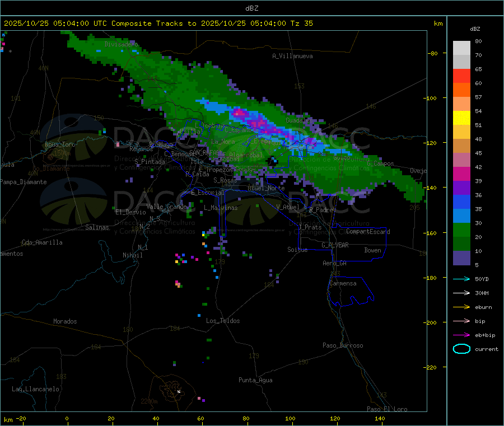Click the 'Pampa_Diamante' map label
Viewport: 504px width, 426px height.
(x=24, y=182)
